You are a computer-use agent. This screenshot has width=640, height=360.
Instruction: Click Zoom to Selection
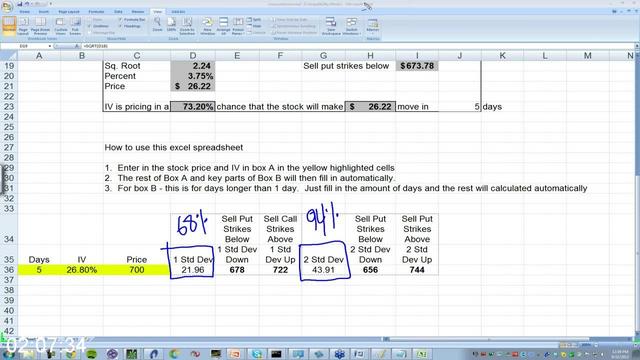click(187, 25)
